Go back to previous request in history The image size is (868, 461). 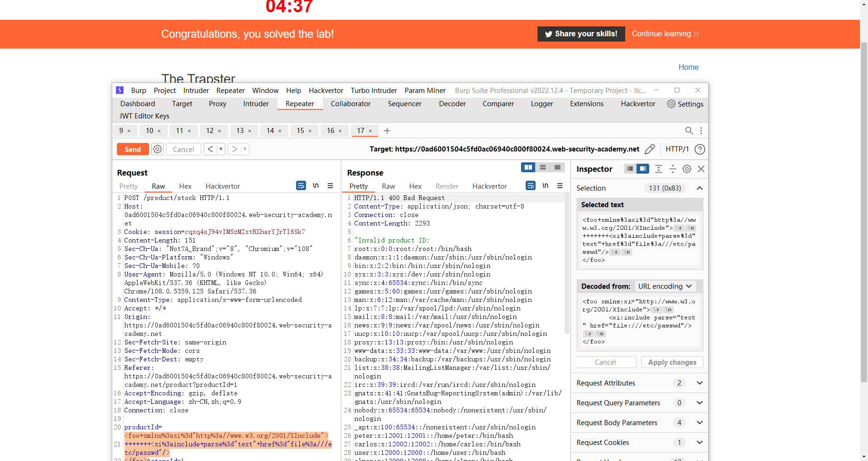coord(210,149)
